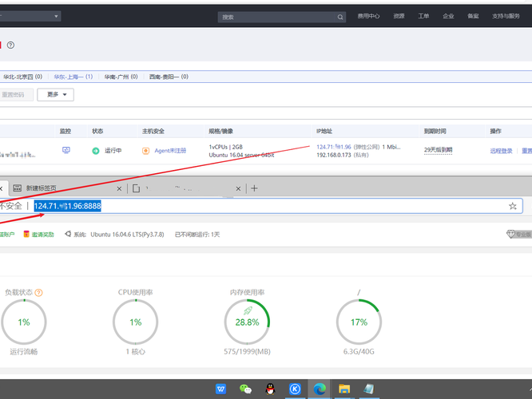Open the monitoring icon for the server row
The image size is (532, 399).
[66, 150]
